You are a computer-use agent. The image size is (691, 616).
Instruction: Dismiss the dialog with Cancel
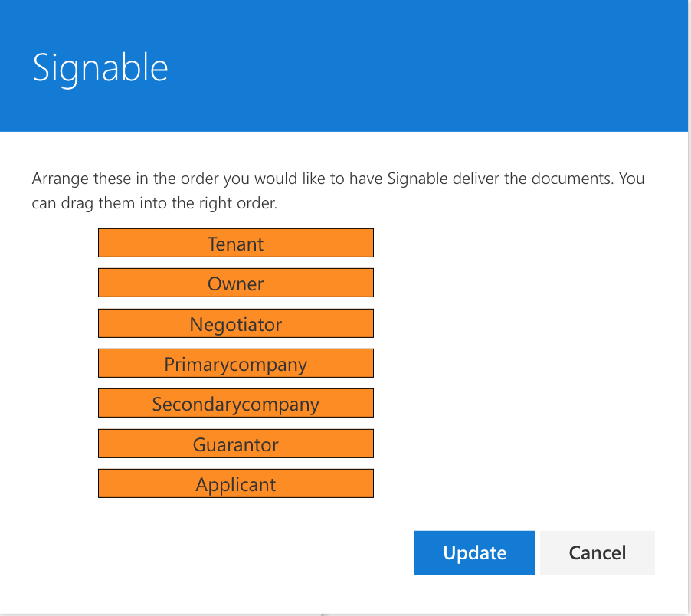(597, 553)
